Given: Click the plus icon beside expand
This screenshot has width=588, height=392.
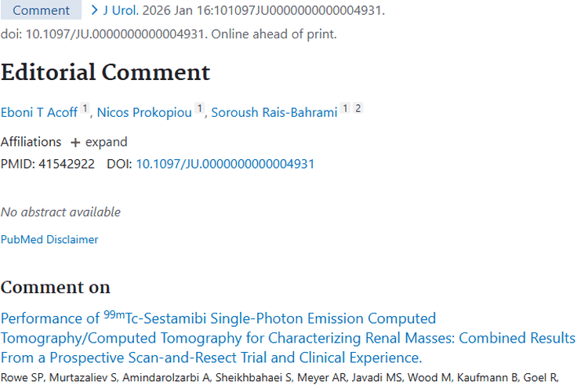Looking at the screenshot, I should click(x=75, y=143).
